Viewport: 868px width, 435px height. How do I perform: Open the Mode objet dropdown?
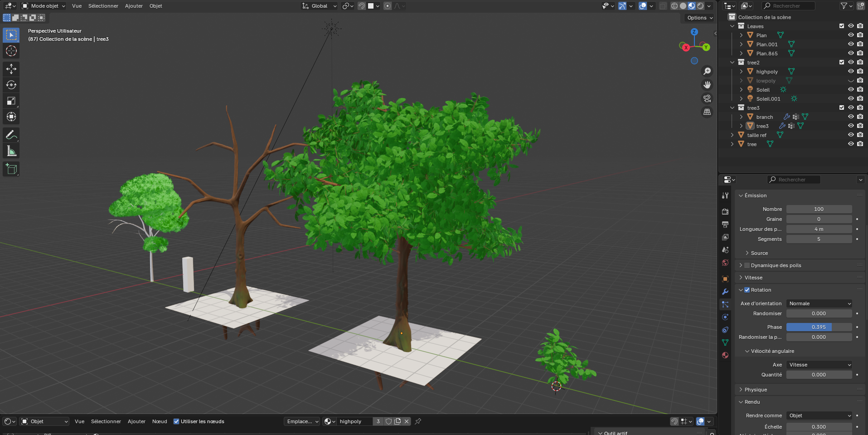44,6
